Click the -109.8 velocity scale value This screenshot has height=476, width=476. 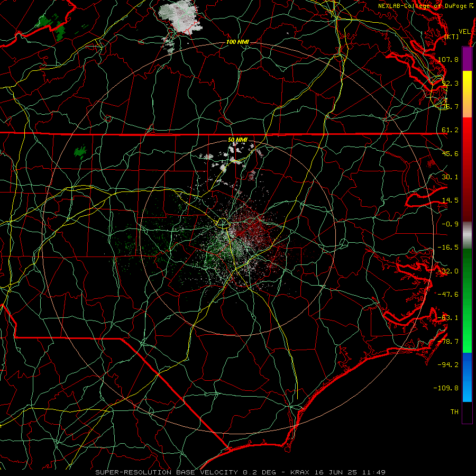tap(446, 388)
